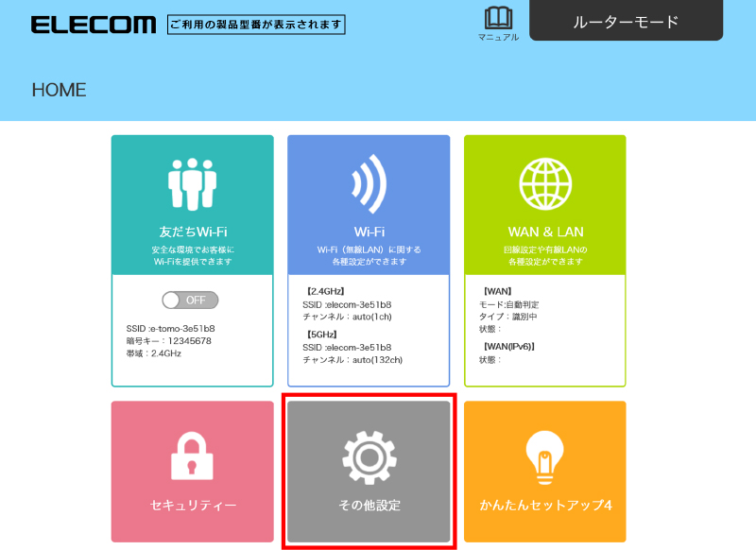The width and height of the screenshot is (756, 550).
Task: Click the 【5GHz】 heading
Action: click(321, 335)
